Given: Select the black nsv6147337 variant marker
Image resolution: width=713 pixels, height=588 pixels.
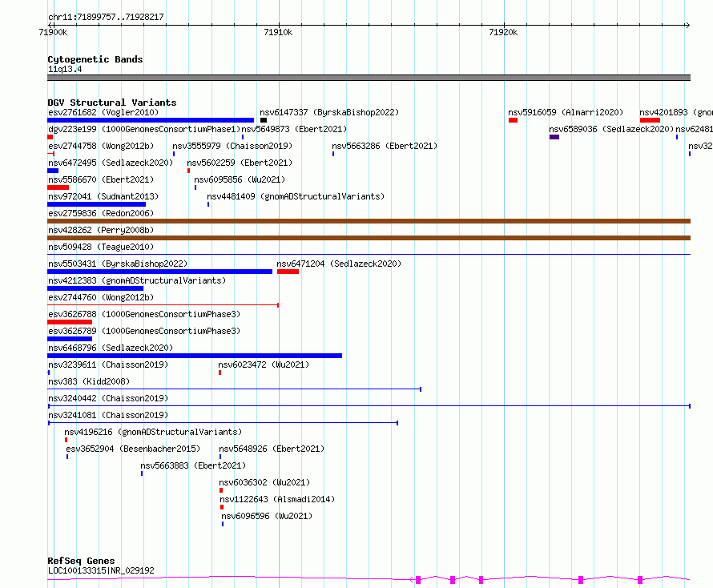Looking at the screenshot, I should (264, 120).
